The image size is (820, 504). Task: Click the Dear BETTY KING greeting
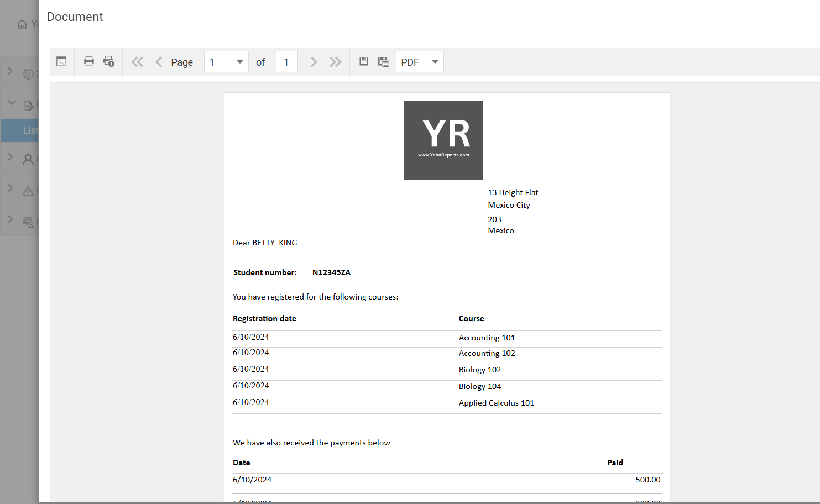pyautogui.click(x=265, y=243)
